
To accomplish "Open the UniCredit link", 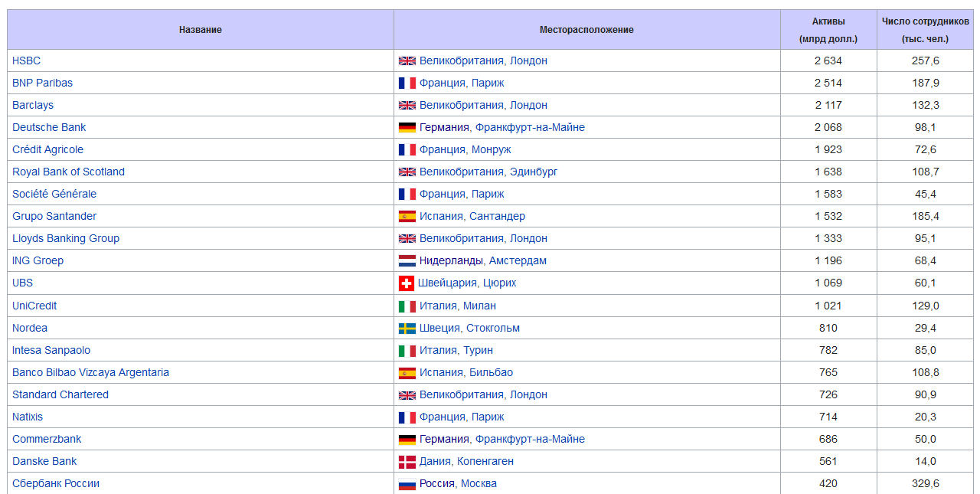I will (x=34, y=306).
